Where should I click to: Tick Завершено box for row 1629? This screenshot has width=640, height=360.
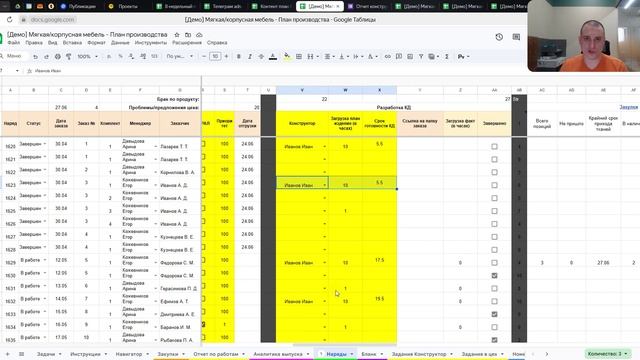[494, 262]
